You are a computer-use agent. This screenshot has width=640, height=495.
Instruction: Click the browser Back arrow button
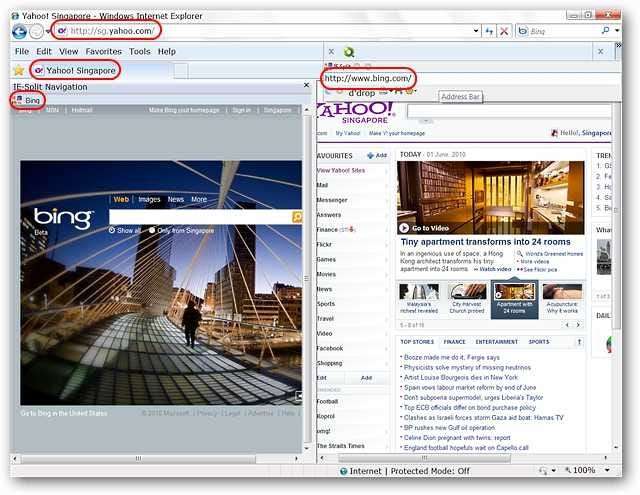[x=18, y=31]
